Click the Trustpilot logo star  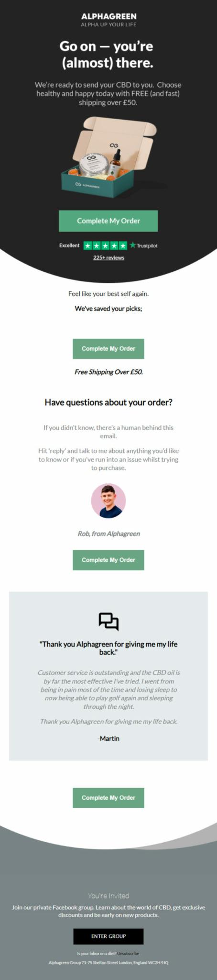pyautogui.click(x=133, y=245)
